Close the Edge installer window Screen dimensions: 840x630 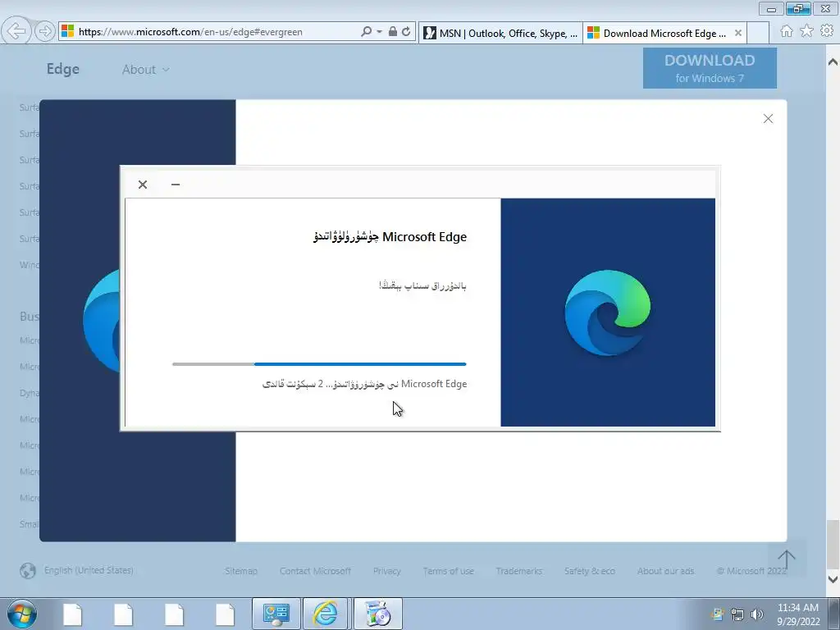(143, 185)
